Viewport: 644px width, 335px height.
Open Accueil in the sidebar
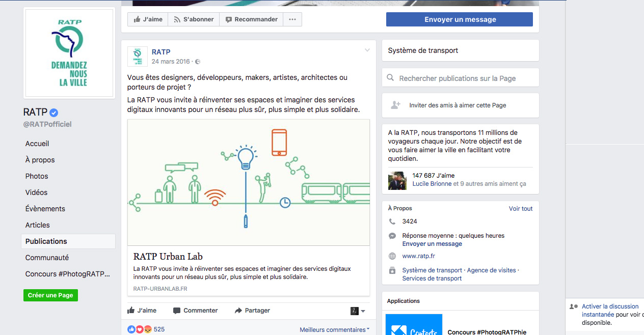coord(37,144)
